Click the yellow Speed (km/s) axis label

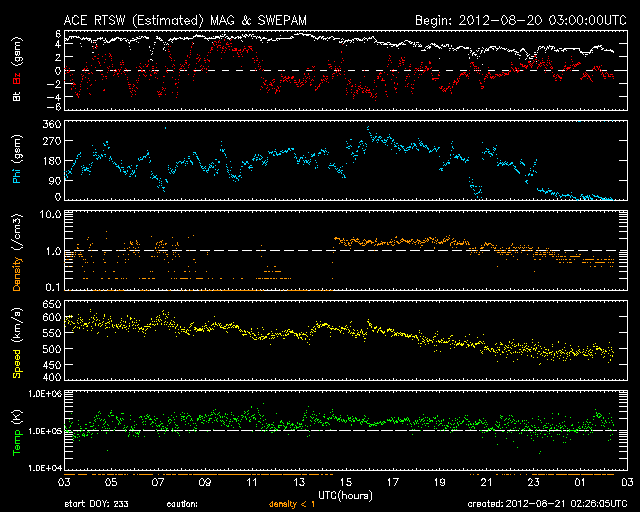tap(17, 343)
